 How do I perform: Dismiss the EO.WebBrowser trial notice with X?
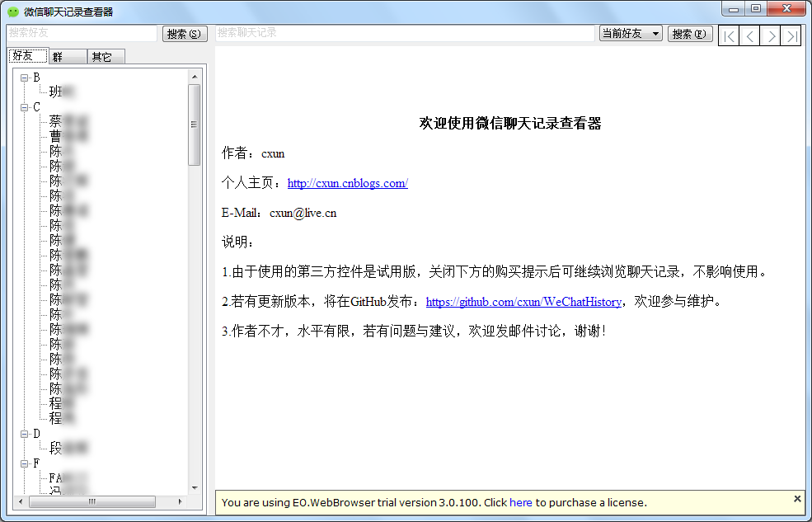797,499
